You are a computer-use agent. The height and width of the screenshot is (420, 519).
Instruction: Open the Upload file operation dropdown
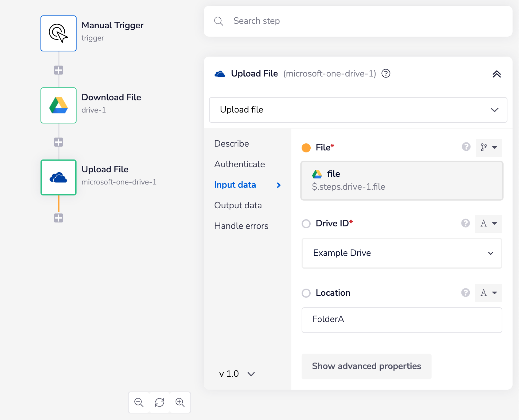358,110
